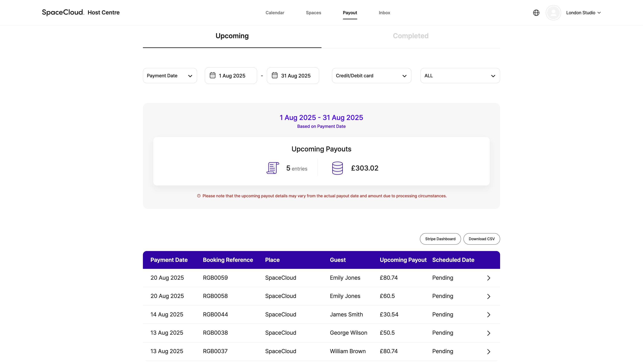Open RGB0059 row details arrow
Screen dimensions: 643x364
pyautogui.click(x=488, y=278)
